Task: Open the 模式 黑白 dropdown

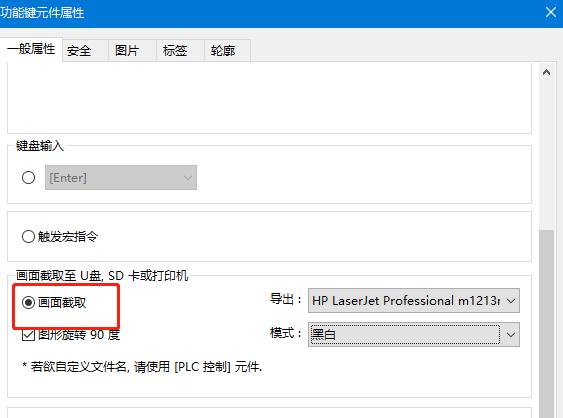Action: click(x=414, y=334)
